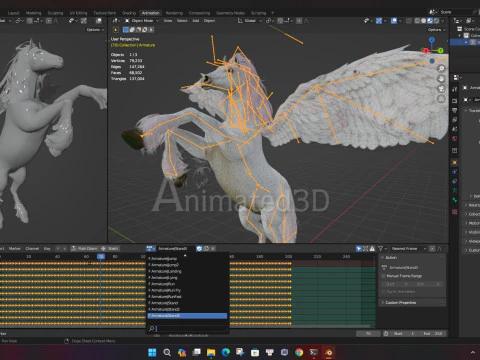The width and height of the screenshot is (480, 360).
Task: Open the World properties tab icon
Action: coord(455,138)
